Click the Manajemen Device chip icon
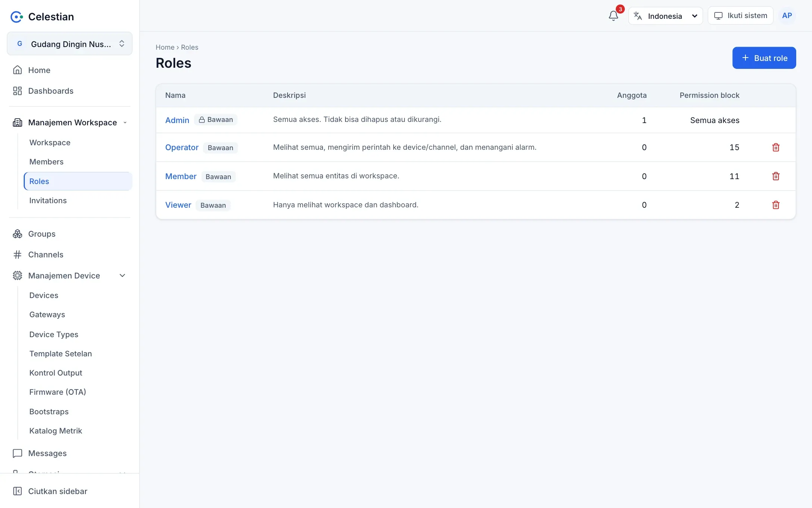Screen dimensions: 812x508 [17, 275]
